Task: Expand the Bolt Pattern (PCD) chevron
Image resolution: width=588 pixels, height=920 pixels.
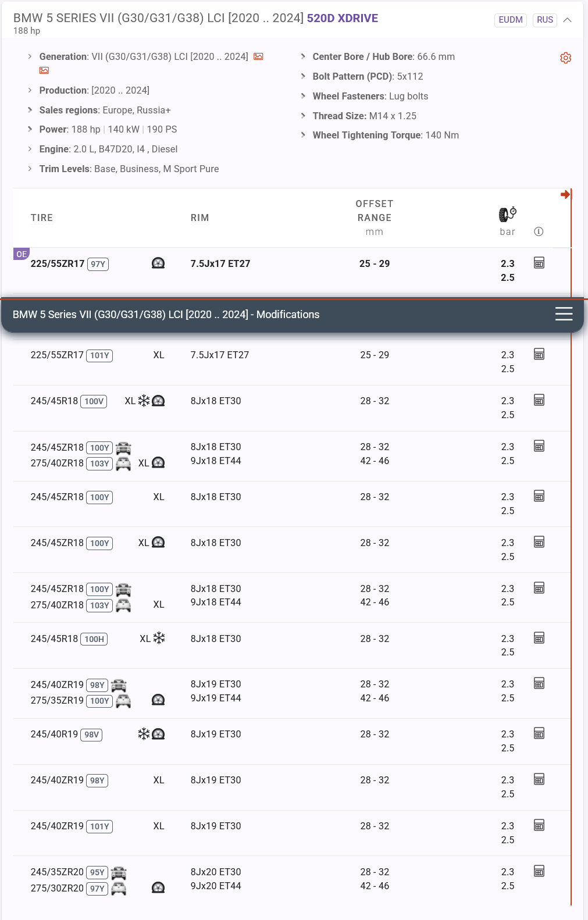Action: click(303, 76)
